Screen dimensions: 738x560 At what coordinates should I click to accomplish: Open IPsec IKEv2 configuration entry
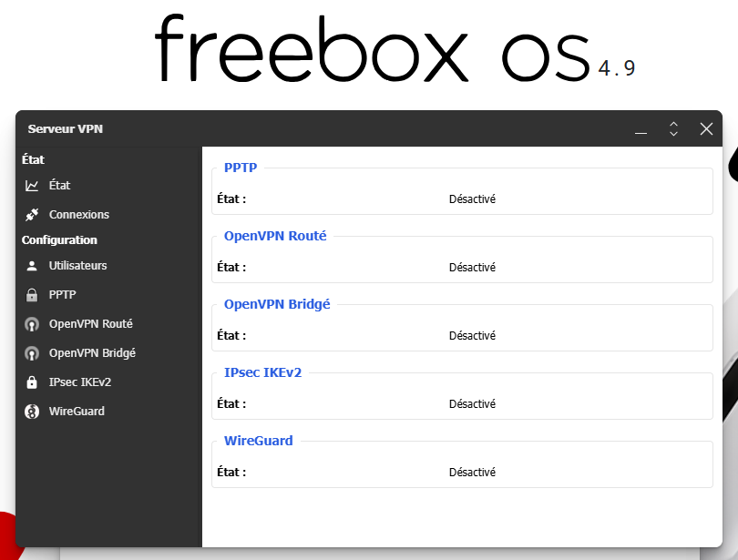(x=108, y=382)
